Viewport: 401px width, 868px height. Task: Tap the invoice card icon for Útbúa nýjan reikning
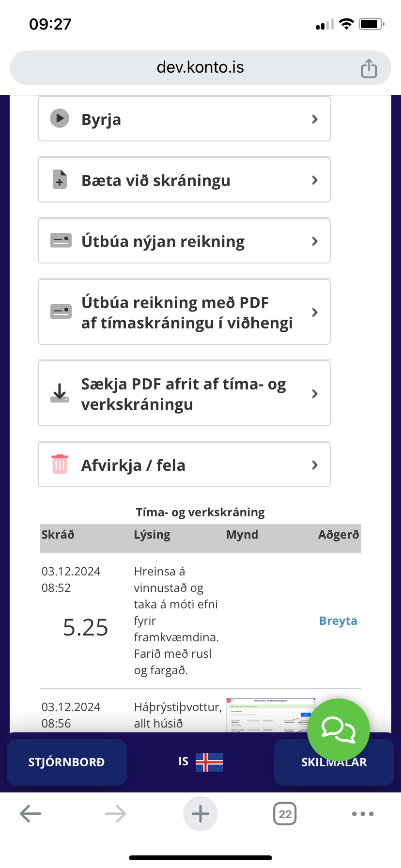61,241
